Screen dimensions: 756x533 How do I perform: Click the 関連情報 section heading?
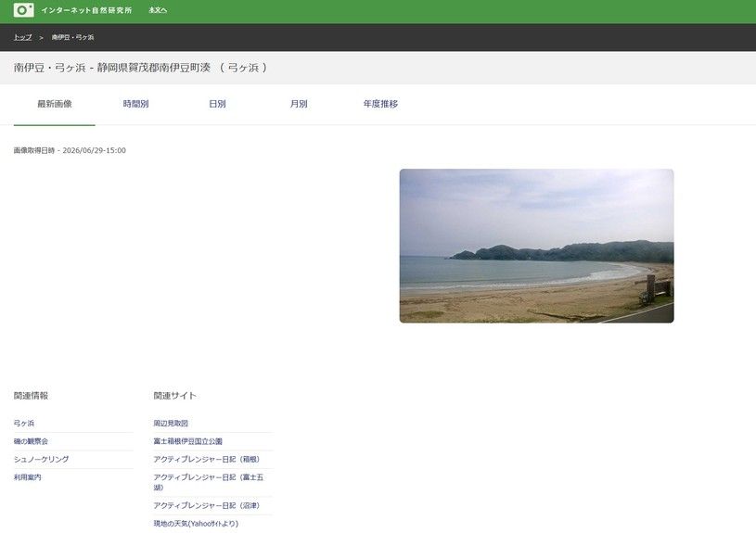31,396
